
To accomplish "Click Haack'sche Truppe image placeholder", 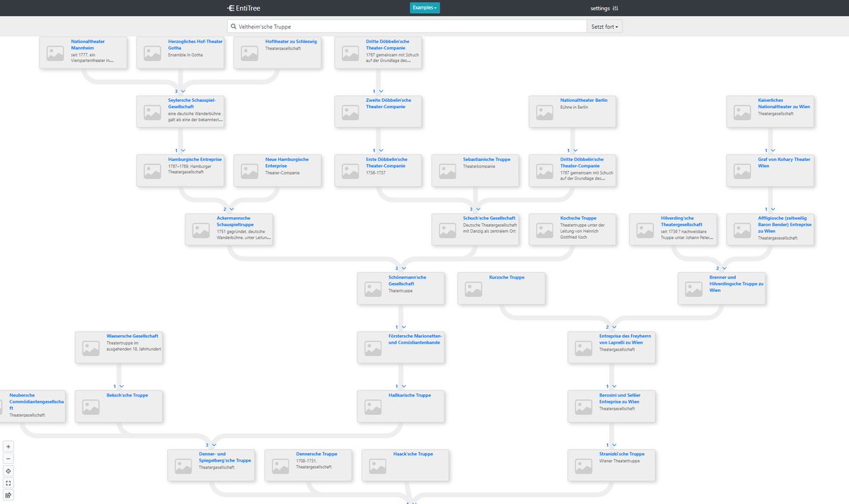I will [377, 465].
